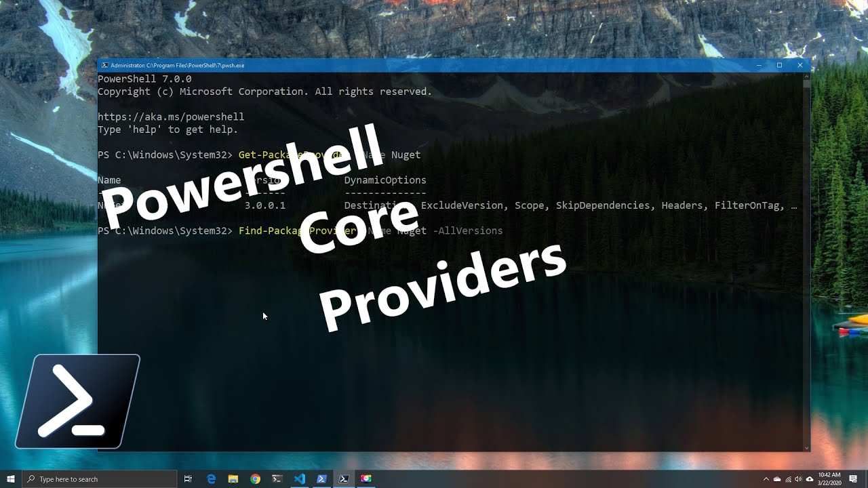Viewport: 868px width, 488px height.
Task: Click the PowerShell scrollbar down arrow
Action: coord(806,447)
